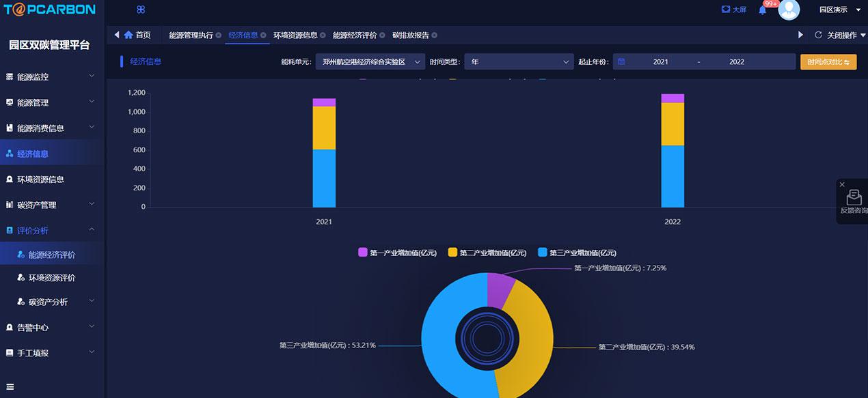Switch to the 环境资源信息 tab

pos(295,35)
